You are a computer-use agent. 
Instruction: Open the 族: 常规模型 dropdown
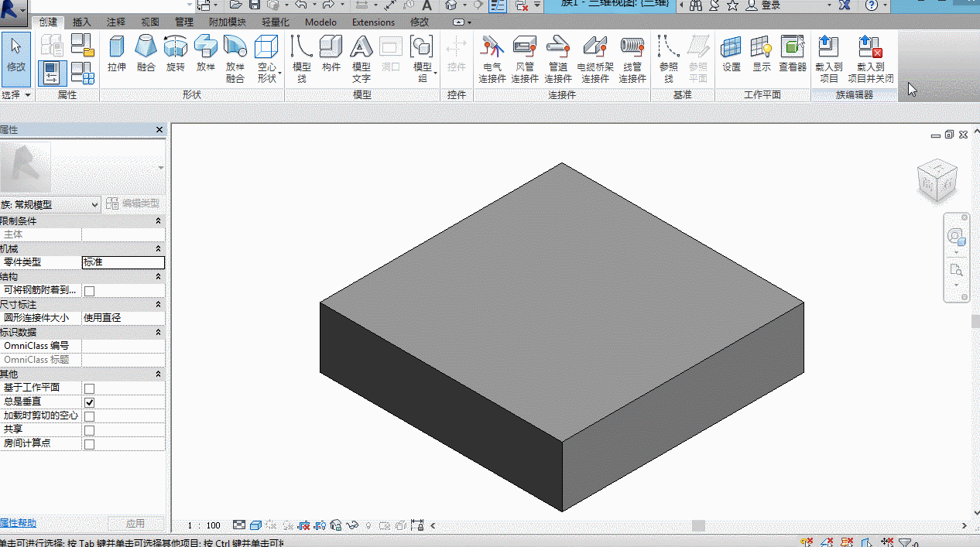50,204
